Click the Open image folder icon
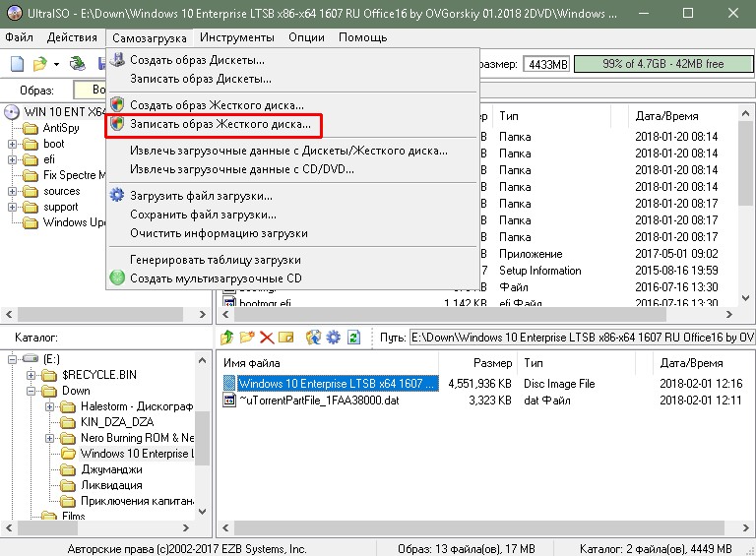Image resolution: width=756 pixels, height=556 pixels. pyautogui.click(x=40, y=64)
